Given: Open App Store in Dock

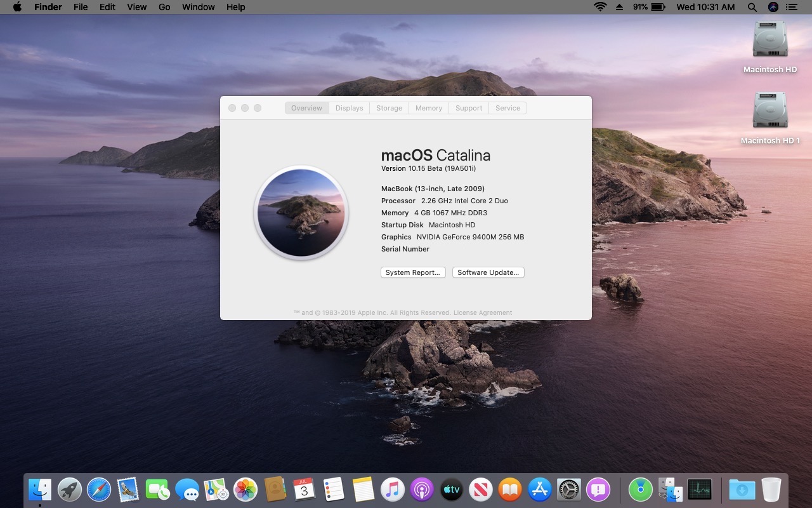Looking at the screenshot, I should (540, 490).
